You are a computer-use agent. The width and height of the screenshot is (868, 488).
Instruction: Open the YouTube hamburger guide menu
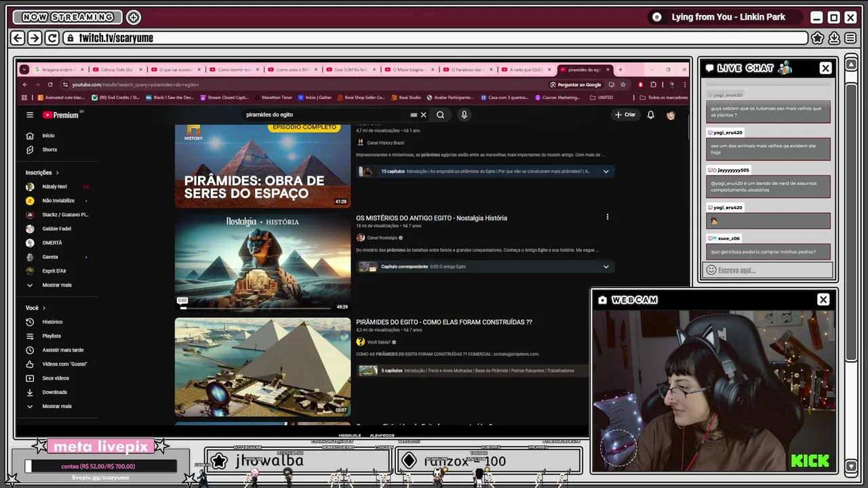click(30, 115)
